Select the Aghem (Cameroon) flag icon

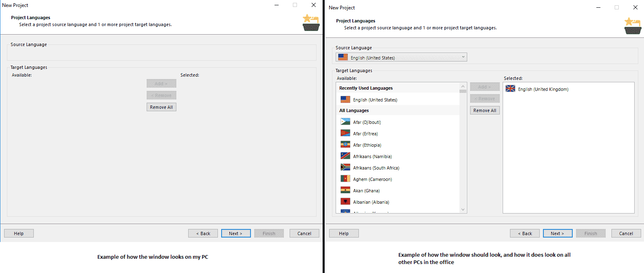click(345, 179)
